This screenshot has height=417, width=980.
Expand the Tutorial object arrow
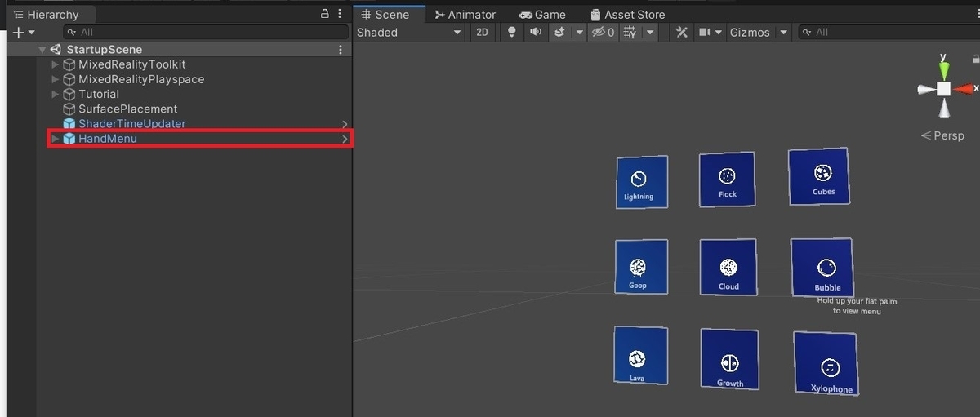pos(56,94)
